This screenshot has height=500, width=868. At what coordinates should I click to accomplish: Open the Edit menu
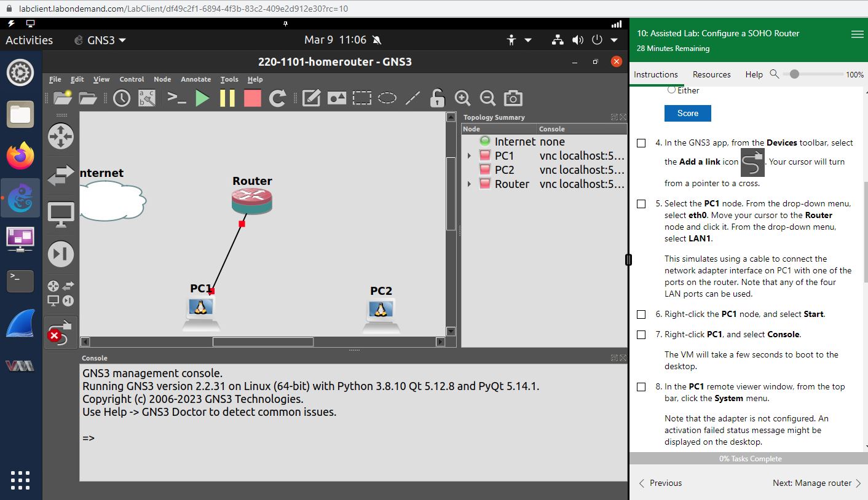point(77,79)
